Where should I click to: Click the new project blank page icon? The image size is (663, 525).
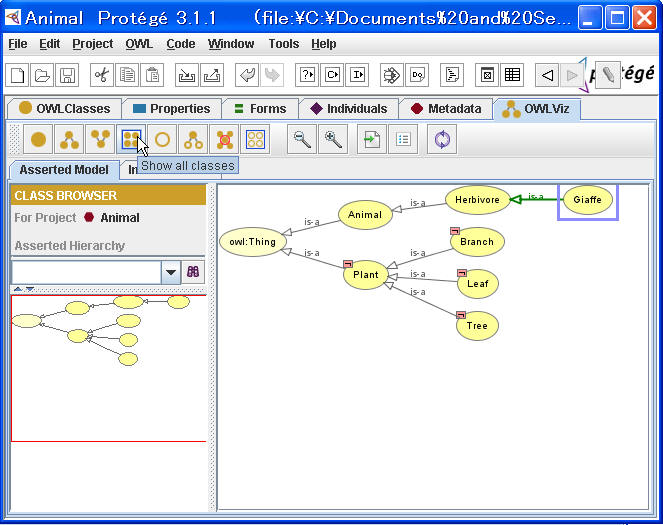coord(18,75)
